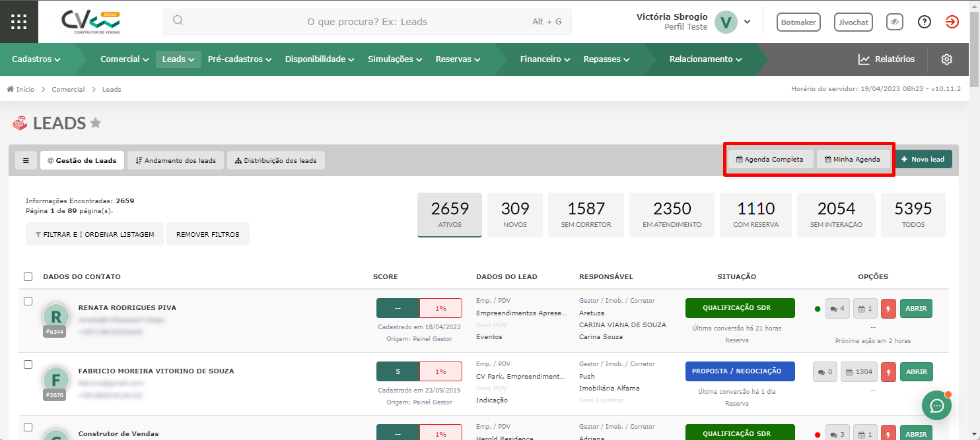Viewport: 980px width, 440px height.
Task: Click calendar icon showing 1304 for Fabricio
Action: point(859,371)
